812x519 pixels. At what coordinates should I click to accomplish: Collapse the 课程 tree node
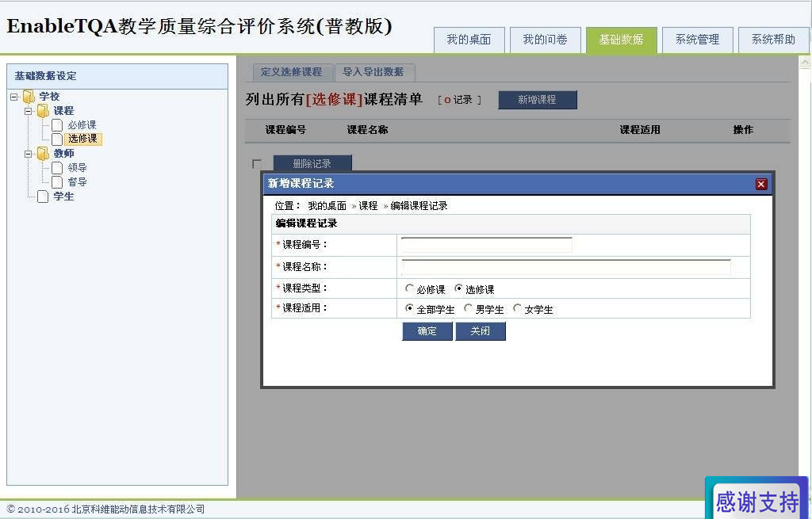pyautogui.click(x=29, y=111)
